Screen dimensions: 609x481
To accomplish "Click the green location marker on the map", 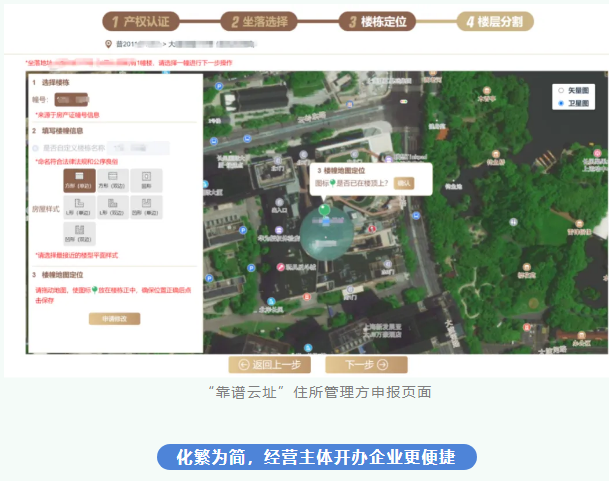I will click(x=325, y=211).
